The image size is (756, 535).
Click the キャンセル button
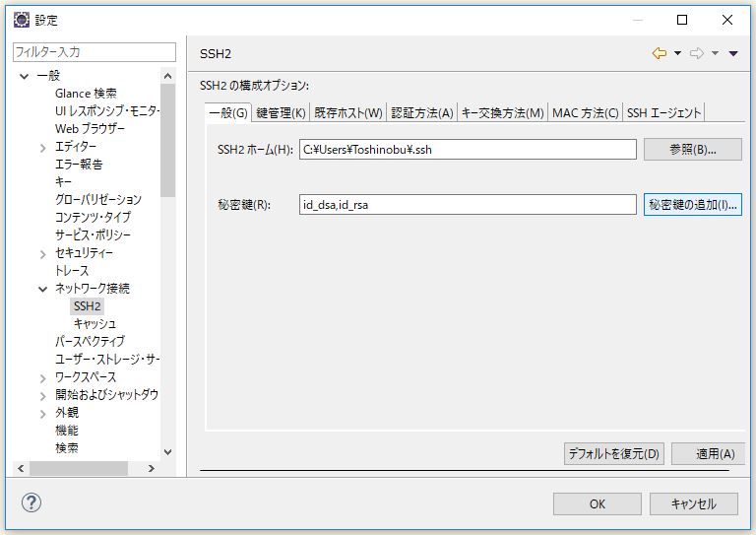tap(693, 503)
